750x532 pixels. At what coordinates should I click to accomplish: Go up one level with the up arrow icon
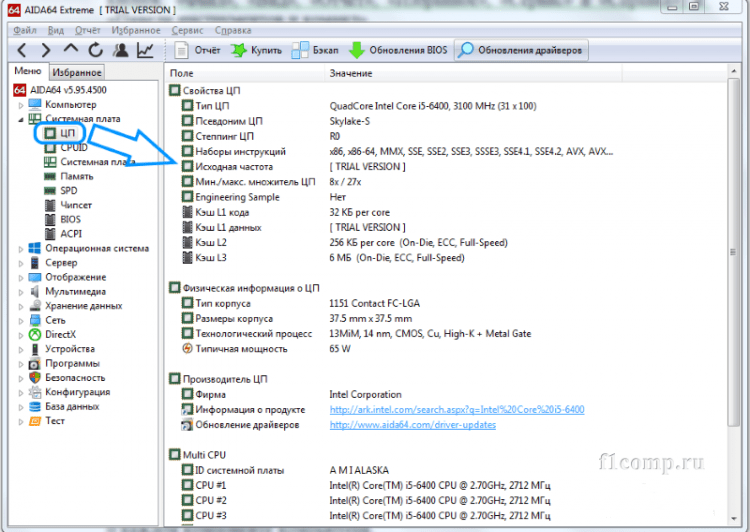pyautogui.click(x=71, y=49)
